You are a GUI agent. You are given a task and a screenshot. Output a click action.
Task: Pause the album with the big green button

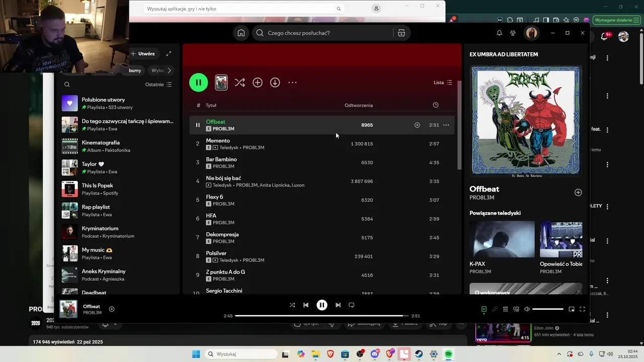tap(198, 82)
